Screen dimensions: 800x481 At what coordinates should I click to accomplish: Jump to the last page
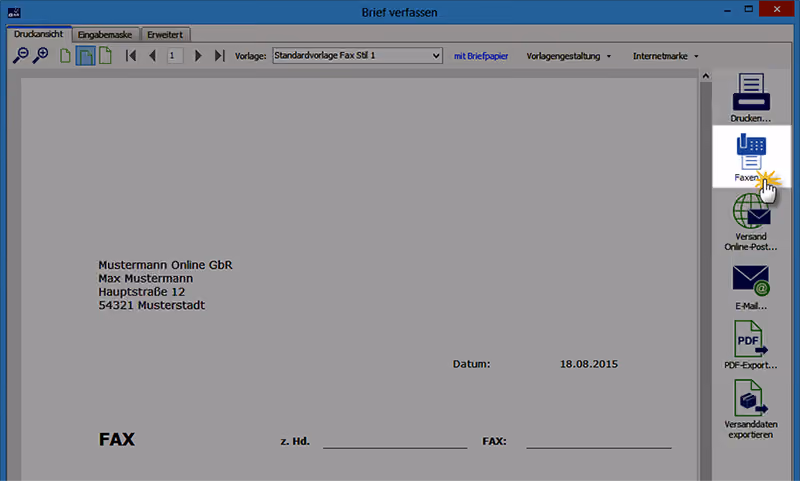(x=219, y=55)
